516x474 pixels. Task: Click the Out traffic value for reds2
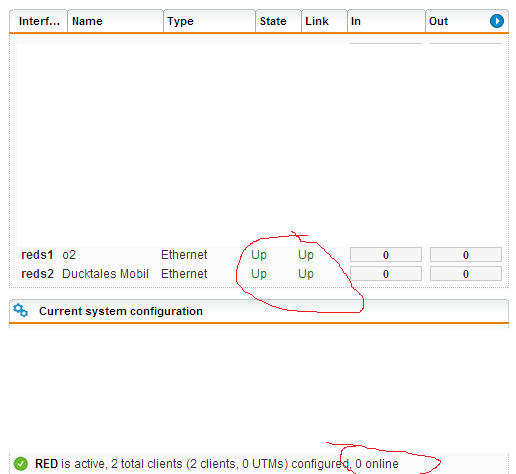pyautogui.click(x=466, y=274)
